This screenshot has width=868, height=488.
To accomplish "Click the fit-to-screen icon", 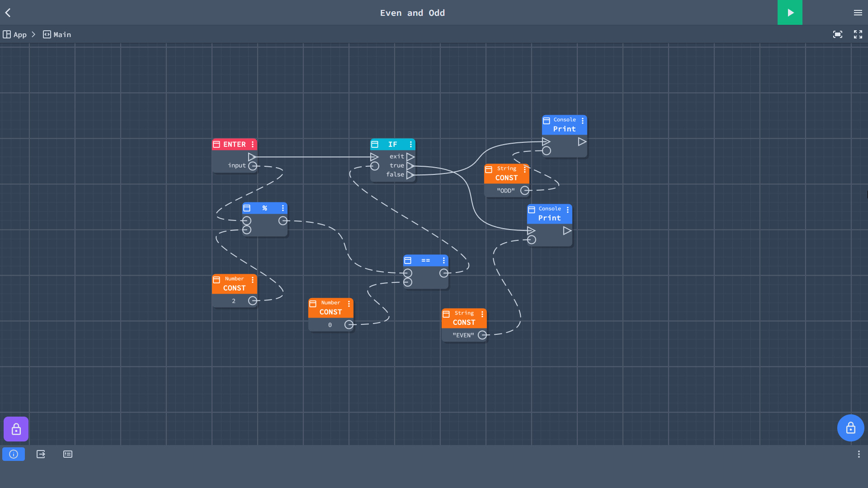I will pyautogui.click(x=838, y=34).
